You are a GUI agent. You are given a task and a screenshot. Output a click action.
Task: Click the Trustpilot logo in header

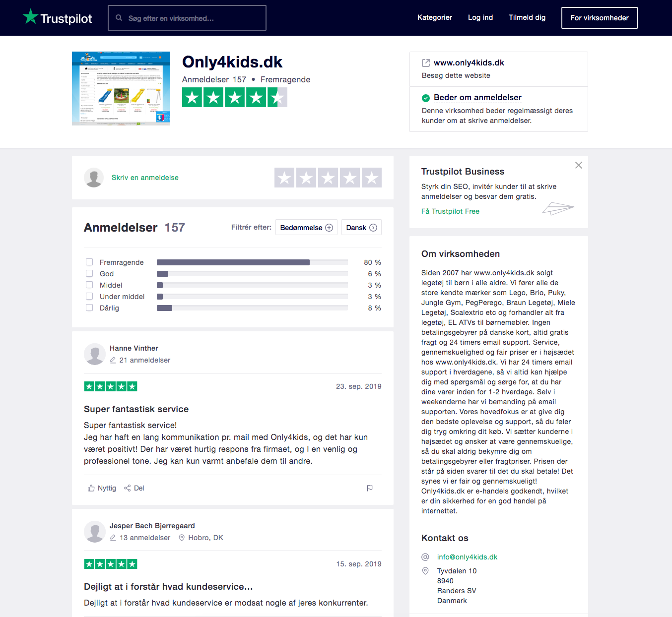click(58, 18)
